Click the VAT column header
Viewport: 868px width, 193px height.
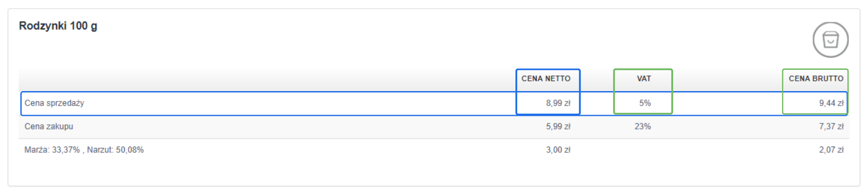coord(644,78)
